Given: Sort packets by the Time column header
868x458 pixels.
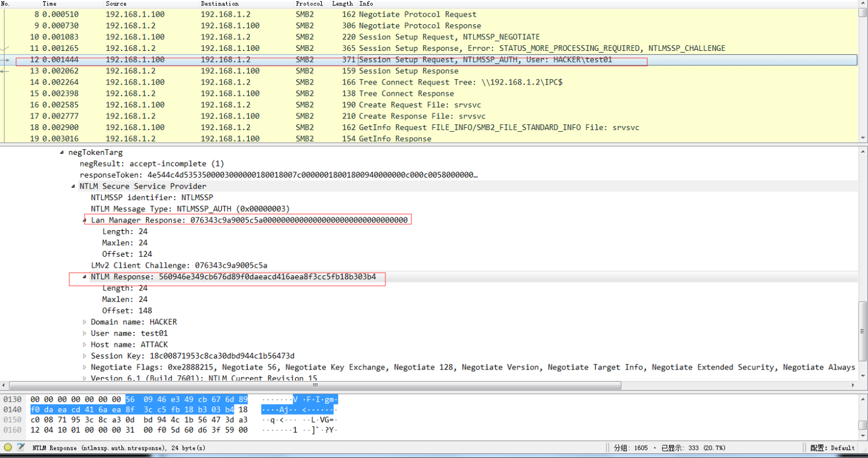Looking at the screenshot, I should [x=50, y=4].
